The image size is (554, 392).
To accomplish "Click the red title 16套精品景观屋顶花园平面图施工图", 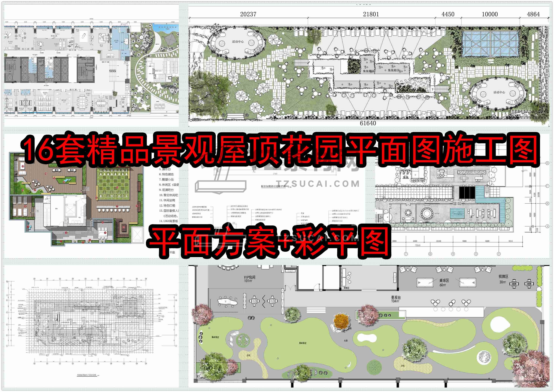I will click(280, 150).
